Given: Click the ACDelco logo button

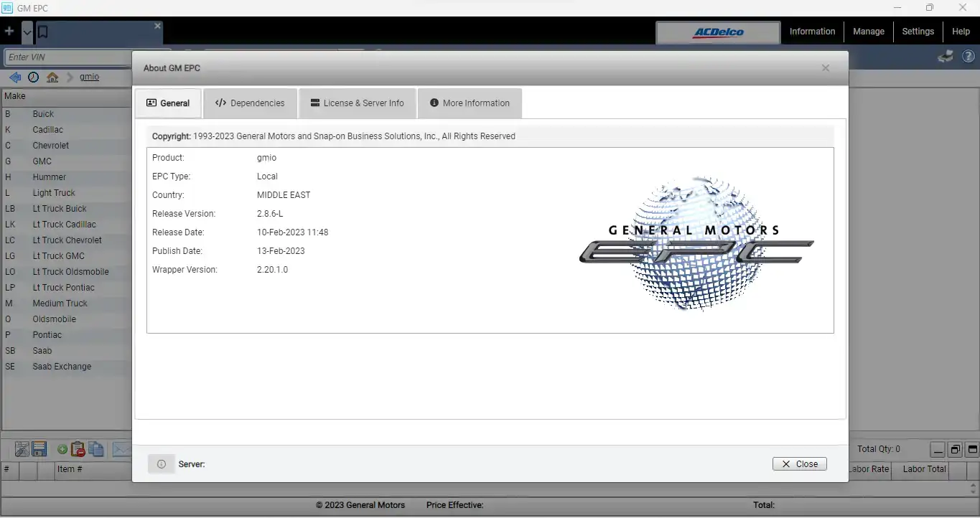Looking at the screenshot, I should (x=718, y=32).
